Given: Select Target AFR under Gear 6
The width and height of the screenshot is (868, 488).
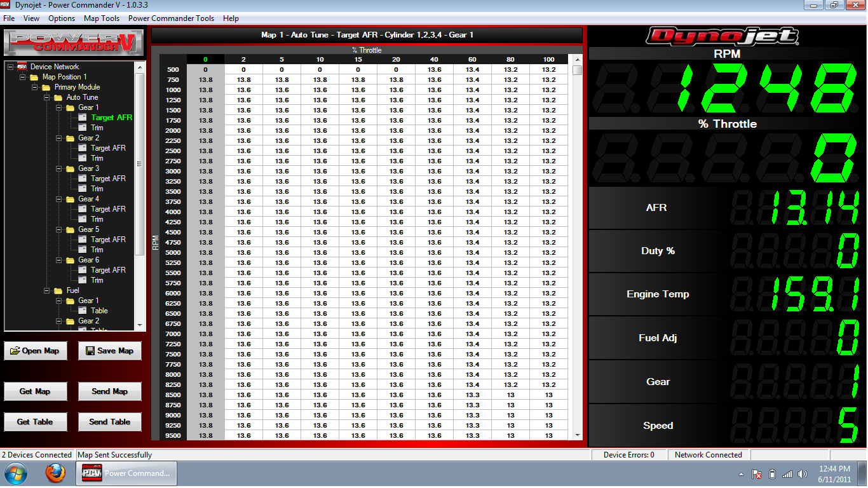Looking at the screenshot, I should (x=108, y=270).
